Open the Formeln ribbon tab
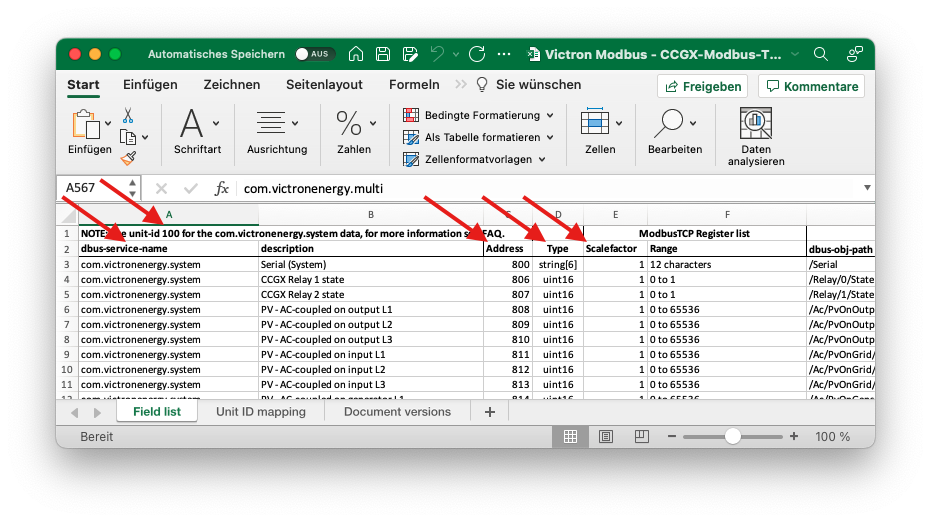Screen dimensions: 931x522 pyautogui.click(x=414, y=85)
